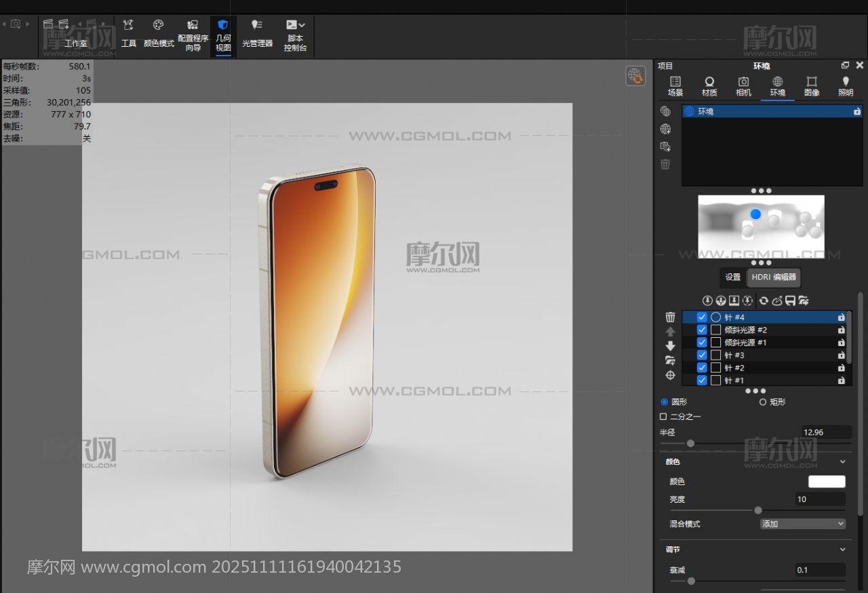The height and width of the screenshot is (593, 868).
Task: Toggle the 几何视图 geometry view
Action: click(223, 35)
